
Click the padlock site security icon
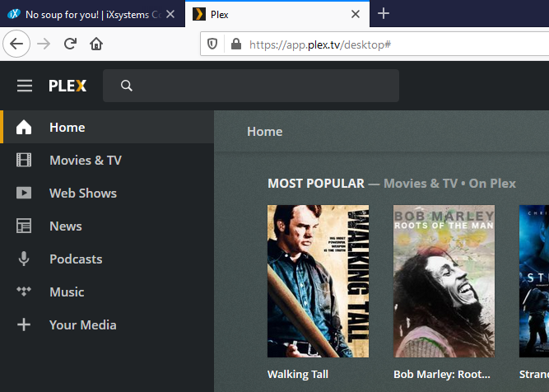[x=236, y=44]
